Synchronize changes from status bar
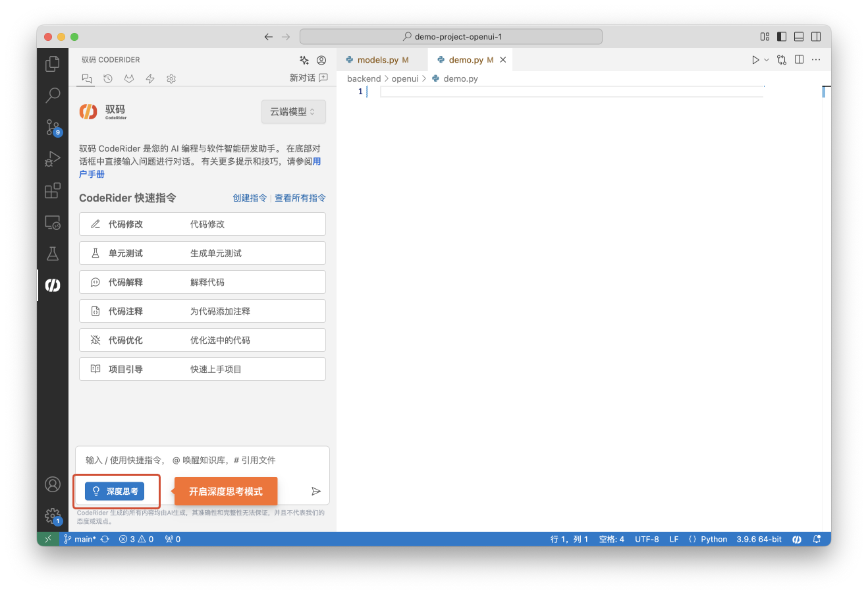 [105, 539]
